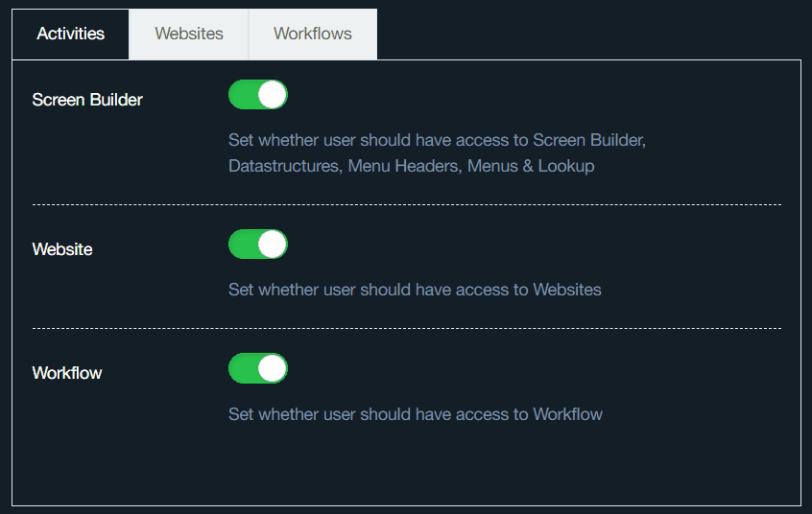
Task: Click dashed divider above Workflow section
Action: point(407,328)
